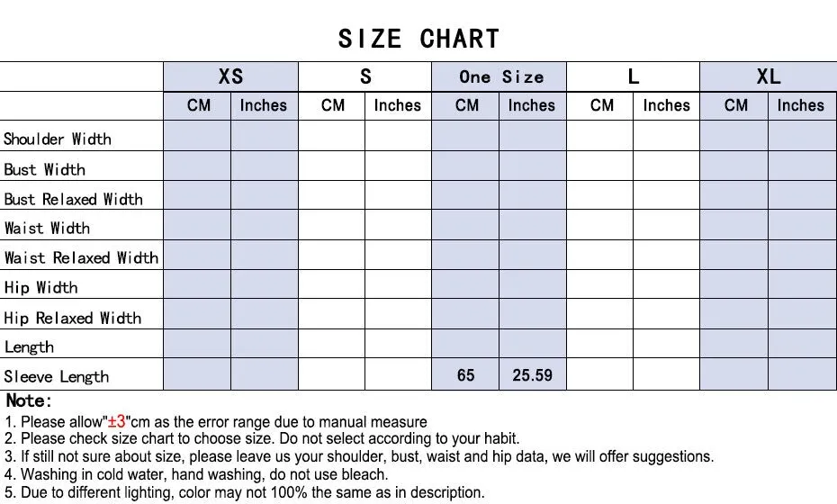Image resolution: width=837 pixels, height=504 pixels.
Task: Select the S size column header
Action: (365, 76)
